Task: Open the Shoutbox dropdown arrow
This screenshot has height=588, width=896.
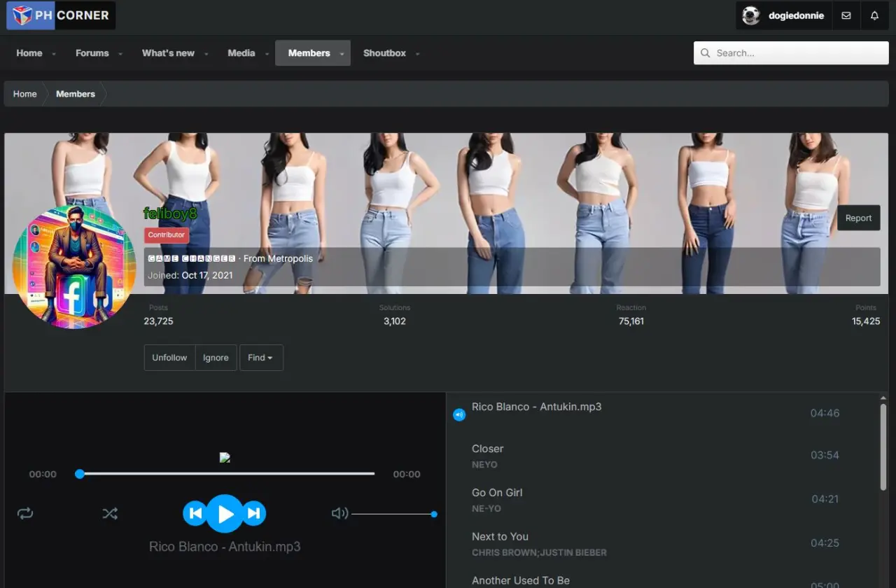Action: [x=417, y=54]
